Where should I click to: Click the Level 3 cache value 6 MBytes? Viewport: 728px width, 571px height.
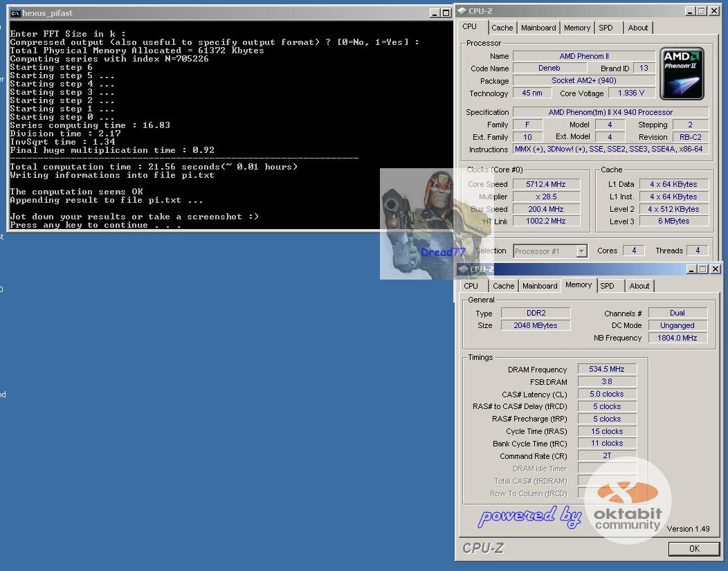coord(674,221)
